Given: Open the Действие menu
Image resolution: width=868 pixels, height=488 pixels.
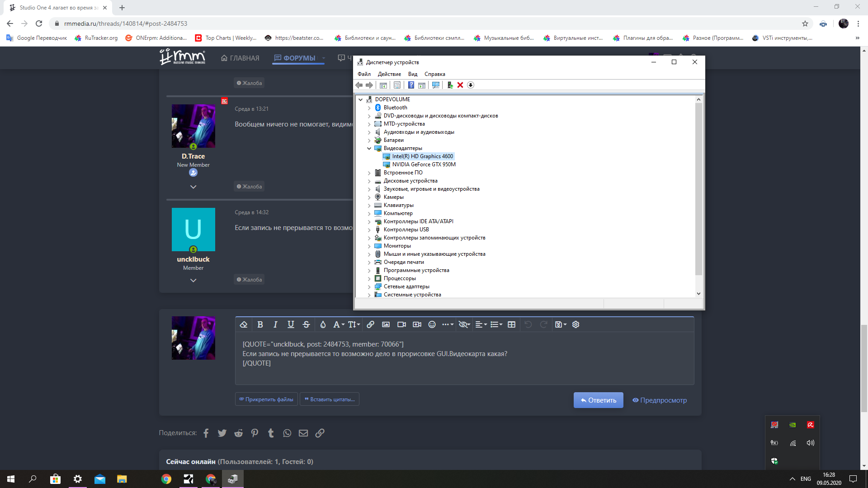Looking at the screenshot, I should pos(389,74).
